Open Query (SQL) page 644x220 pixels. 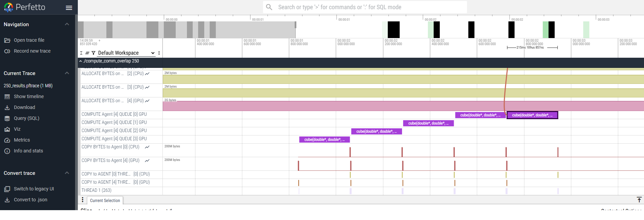point(27,118)
